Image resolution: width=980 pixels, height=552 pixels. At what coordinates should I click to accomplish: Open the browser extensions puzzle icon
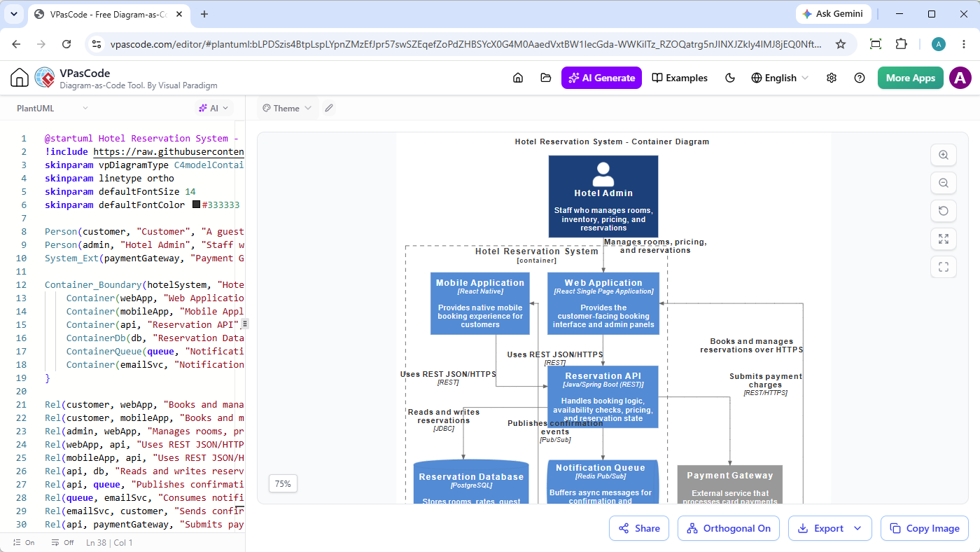coord(901,44)
